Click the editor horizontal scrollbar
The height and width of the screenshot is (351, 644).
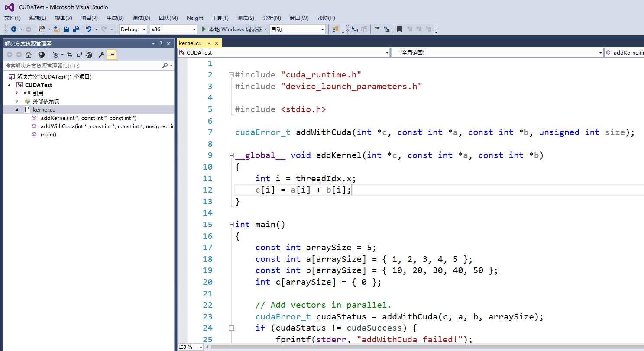(x=424, y=347)
